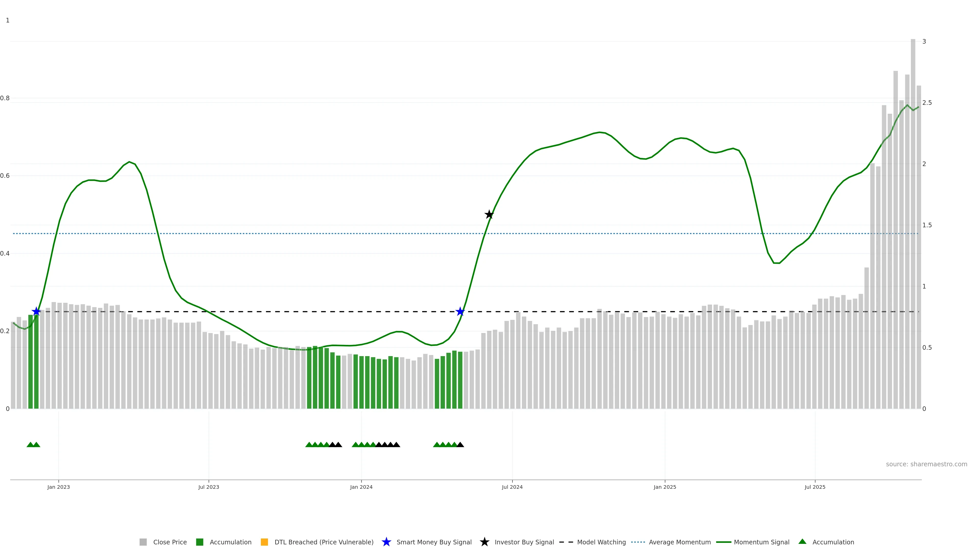Toggle the Average Momentum dotted line legend

tap(638, 542)
